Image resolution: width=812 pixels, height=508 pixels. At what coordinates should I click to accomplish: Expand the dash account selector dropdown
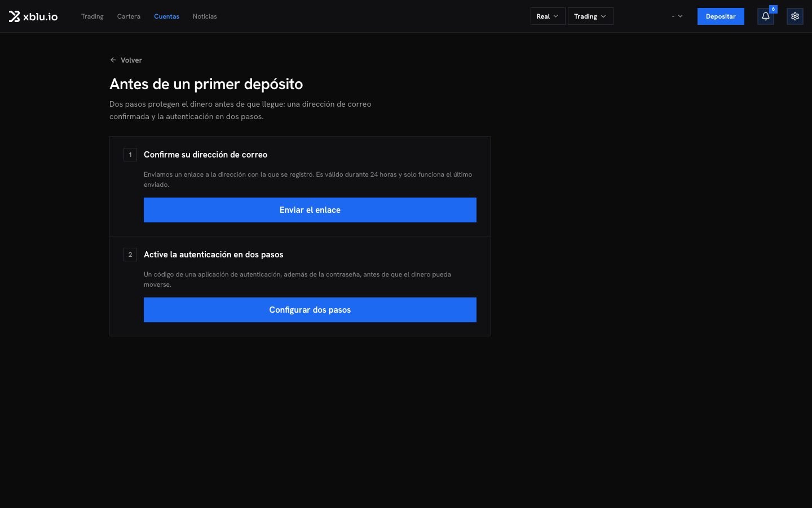pos(677,16)
